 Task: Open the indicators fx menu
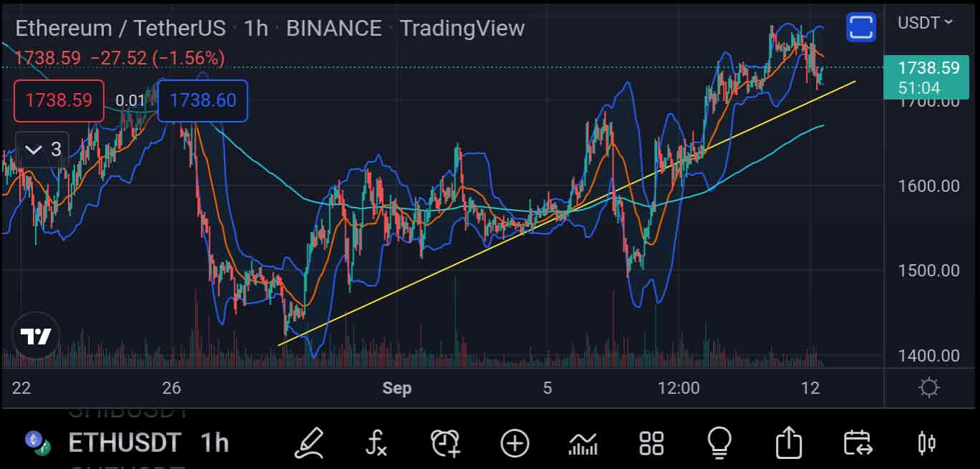coord(376,443)
